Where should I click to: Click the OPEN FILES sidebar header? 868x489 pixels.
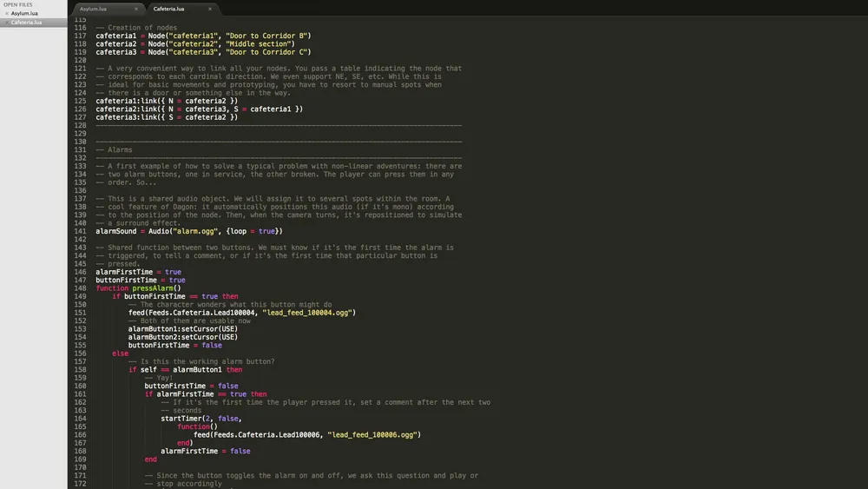18,5
